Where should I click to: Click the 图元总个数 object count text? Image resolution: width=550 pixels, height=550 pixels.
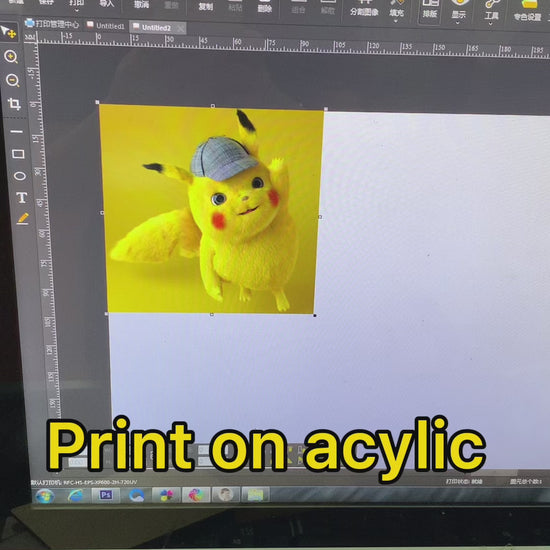coord(526,482)
